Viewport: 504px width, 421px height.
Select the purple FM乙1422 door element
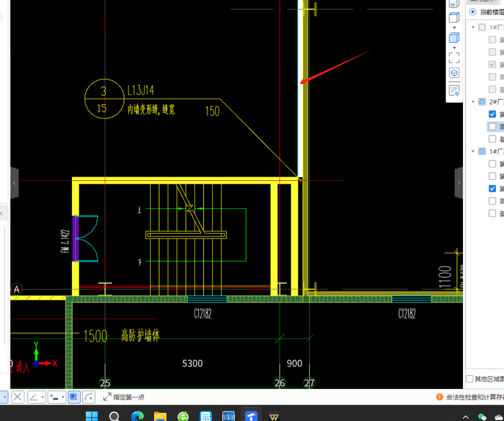pyautogui.click(x=75, y=238)
